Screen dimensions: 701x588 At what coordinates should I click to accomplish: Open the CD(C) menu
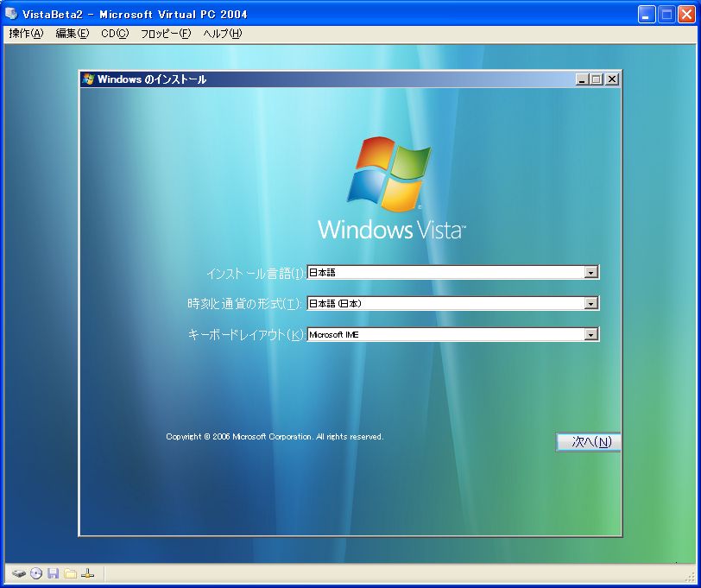tap(115, 34)
